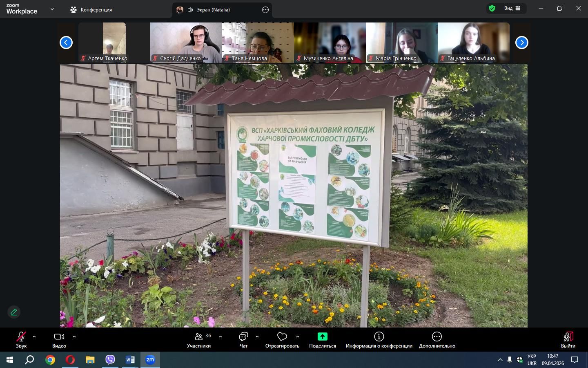Image resolution: width=588 pixels, height=368 pixels.
Task: Leave the meeting via Выйти button
Action: [x=568, y=339]
